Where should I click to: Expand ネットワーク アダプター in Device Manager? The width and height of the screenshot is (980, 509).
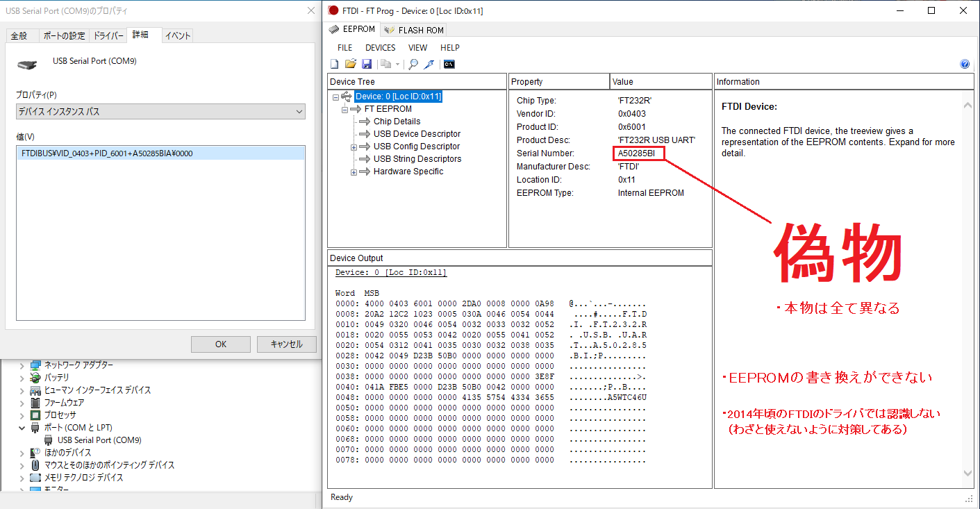click(x=23, y=365)
